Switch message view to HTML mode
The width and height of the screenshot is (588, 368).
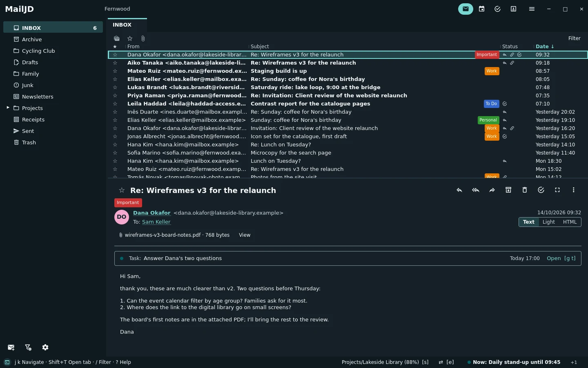coord(570,222)
